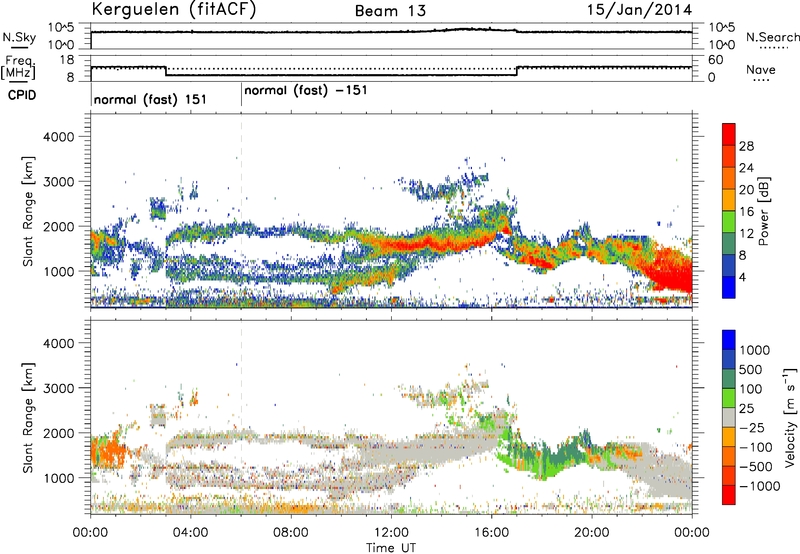
Task: Click the '60' Nave axis tick
Action: click(x=715, y=60)
